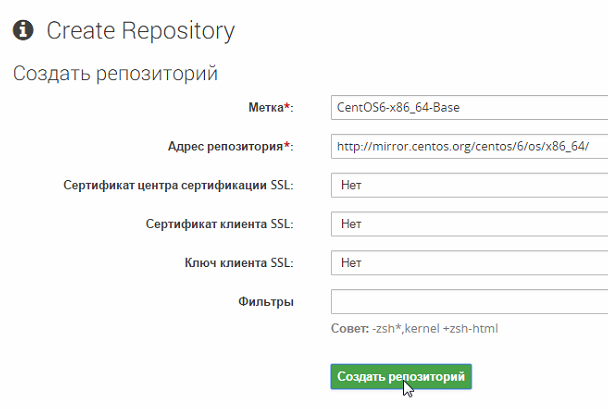This screenshot has height=409, width=608.
Task: Click the Создать репозиторий section subheading
Action: coord(115,74)
